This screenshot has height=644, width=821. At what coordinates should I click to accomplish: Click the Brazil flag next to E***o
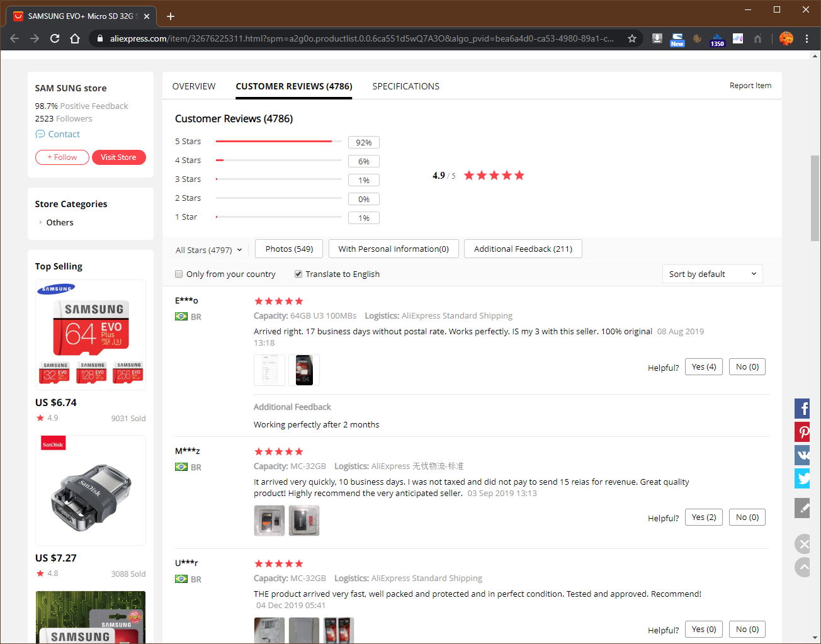pyautogui.click(x=181, y=317)
